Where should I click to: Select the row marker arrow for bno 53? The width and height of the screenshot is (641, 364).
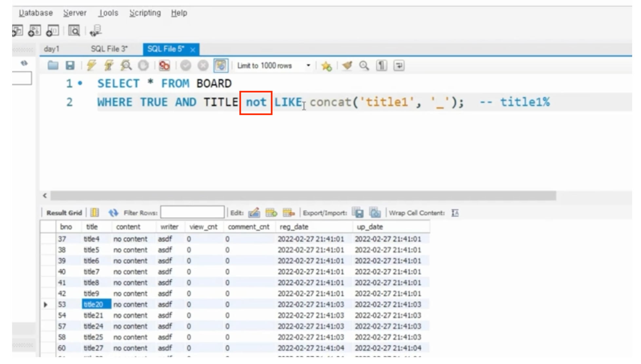coord(46,305)
